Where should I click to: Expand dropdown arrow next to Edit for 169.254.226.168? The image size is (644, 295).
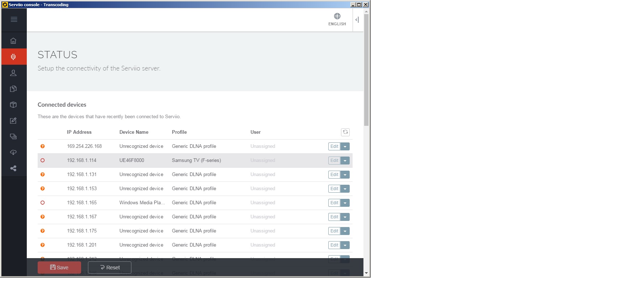(345, 146)
